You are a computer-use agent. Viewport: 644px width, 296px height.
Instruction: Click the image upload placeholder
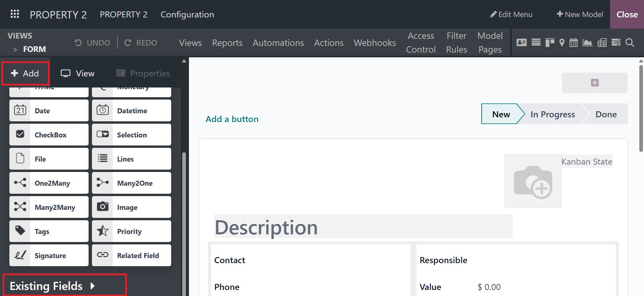533,181
